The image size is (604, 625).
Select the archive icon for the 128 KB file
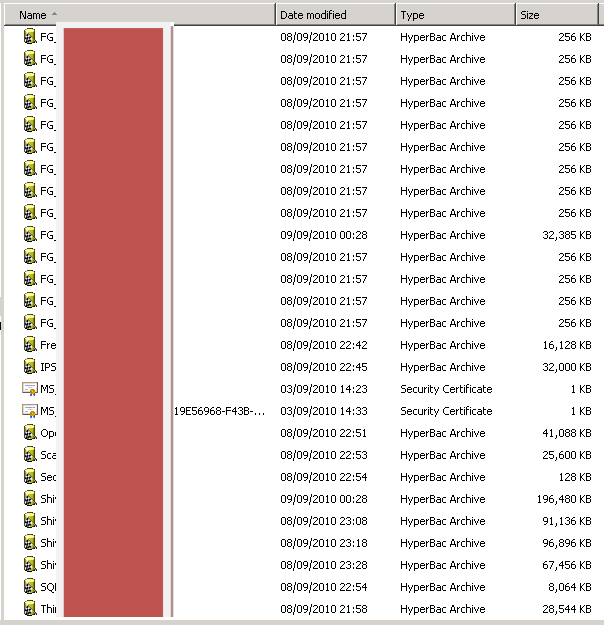(x=29, y=477)
